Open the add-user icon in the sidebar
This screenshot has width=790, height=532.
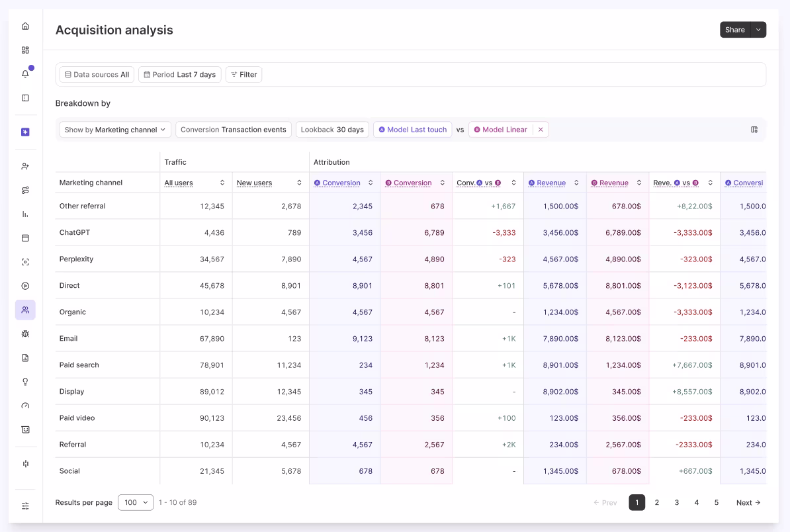tap(25, 166)
